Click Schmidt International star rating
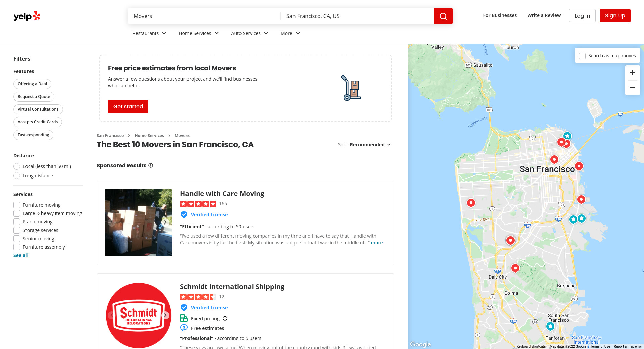This screenshot has height=349, width=644. [x=198, y=297]
